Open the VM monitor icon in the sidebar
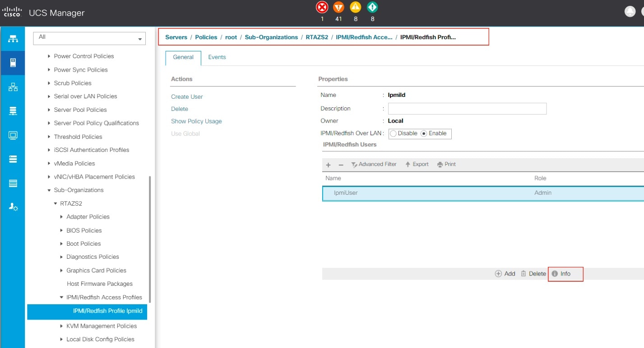Viewport: 644px width, 348px height. tap(13, 135)
